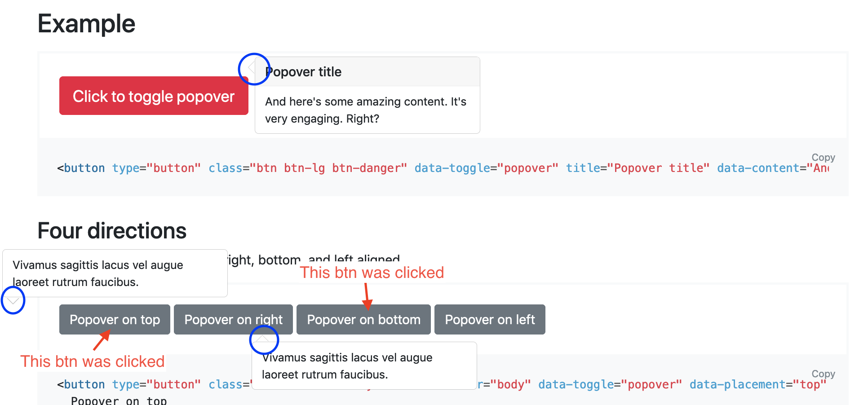Image resolution: width=868 pixels, height=405 pixels.
Task: Select the 'Popover on top' button
Action: coord(114,319)
